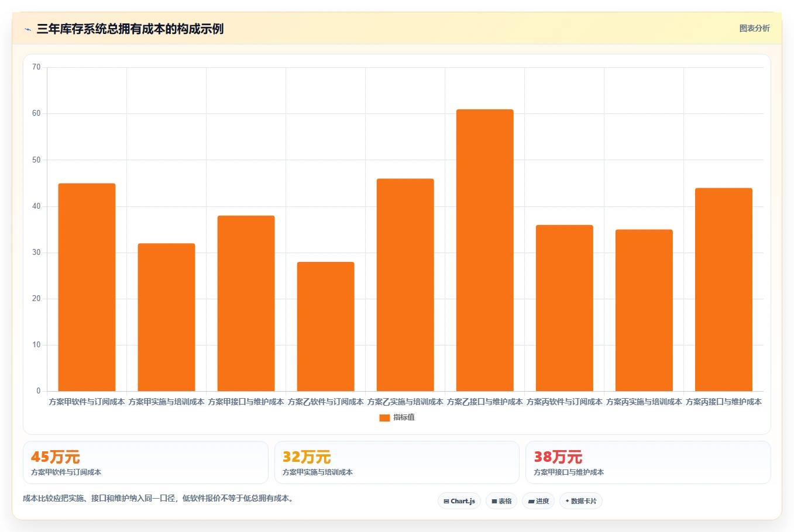Click the 38万元 card value

558,457
